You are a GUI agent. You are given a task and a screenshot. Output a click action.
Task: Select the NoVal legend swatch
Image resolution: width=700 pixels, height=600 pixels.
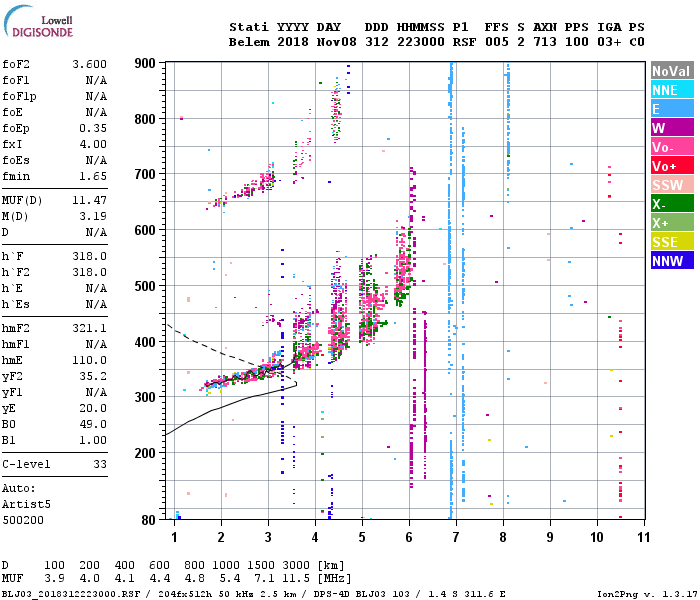point(672,71)
